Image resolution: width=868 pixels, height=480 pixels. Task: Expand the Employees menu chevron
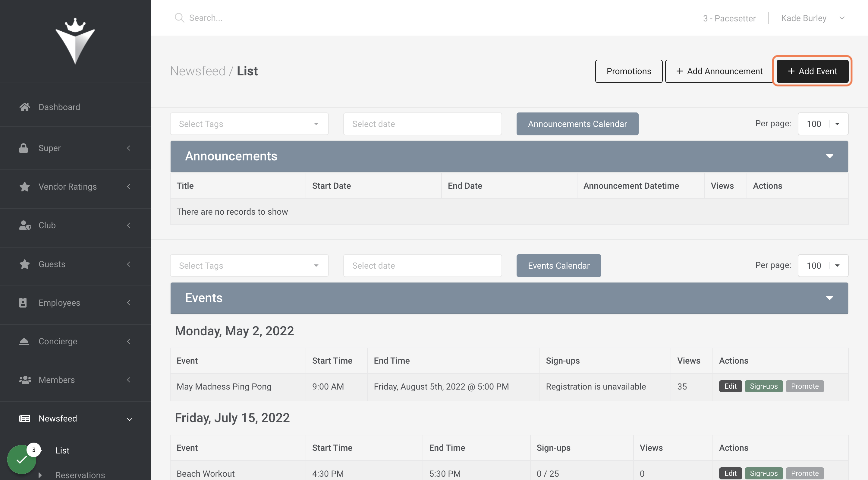click(x=129, y=303)
